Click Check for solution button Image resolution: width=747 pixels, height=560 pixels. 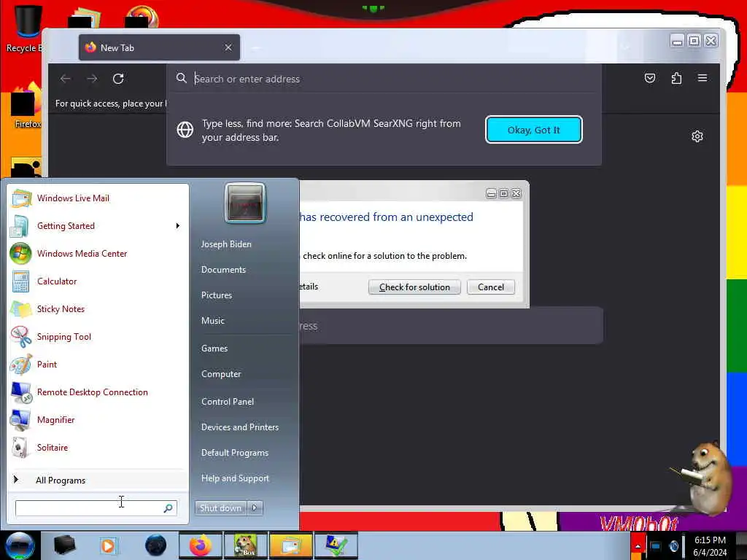414,287
